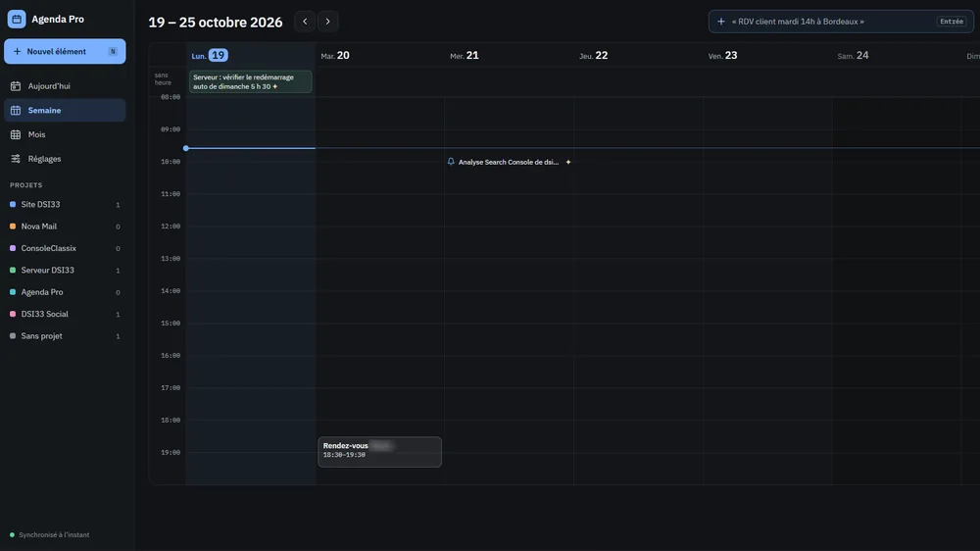Click the 19:00 time label
Screen dimensions: 980x551
tap(170, 452)
